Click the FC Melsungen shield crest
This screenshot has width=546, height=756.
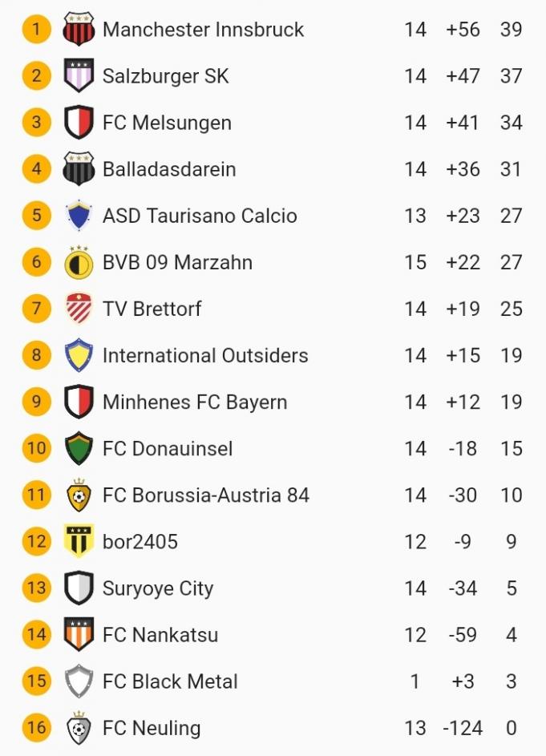pyautogui.click(x=79, y=123)
